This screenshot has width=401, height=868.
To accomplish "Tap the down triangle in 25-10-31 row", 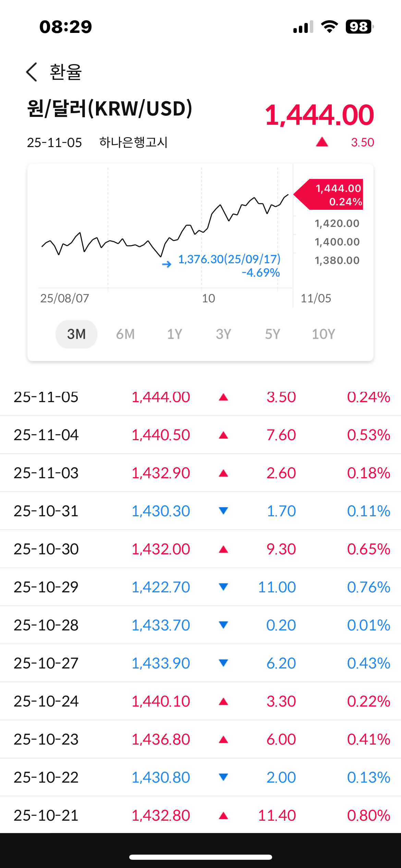I will click(x=223, y=511).
